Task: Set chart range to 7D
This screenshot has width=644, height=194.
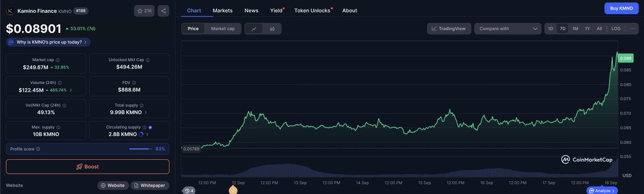Action: pyautogui.click(x=562, y=28)
